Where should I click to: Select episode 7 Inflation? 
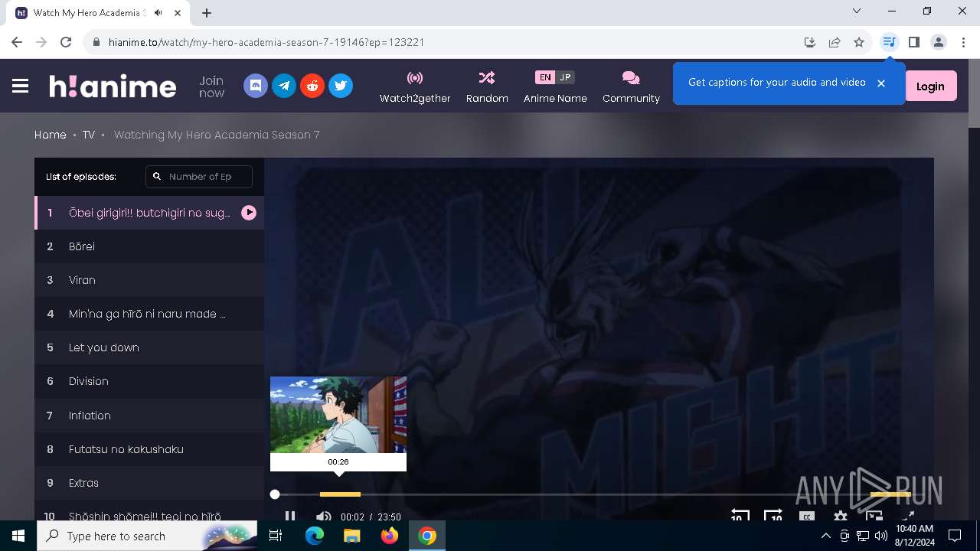149,416
